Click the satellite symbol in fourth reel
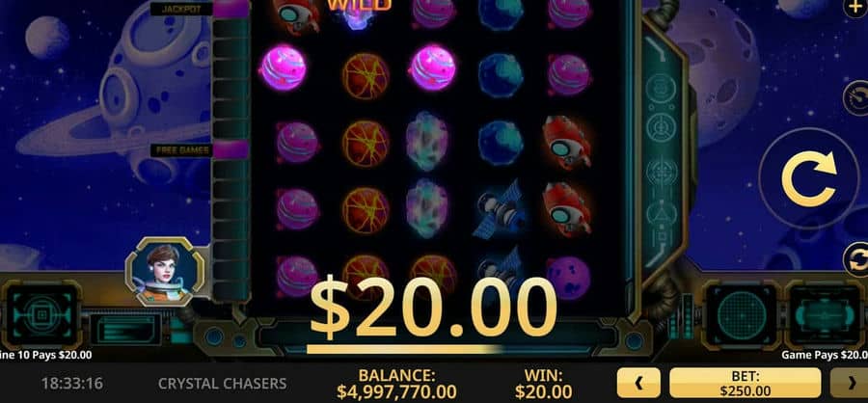 500,210
